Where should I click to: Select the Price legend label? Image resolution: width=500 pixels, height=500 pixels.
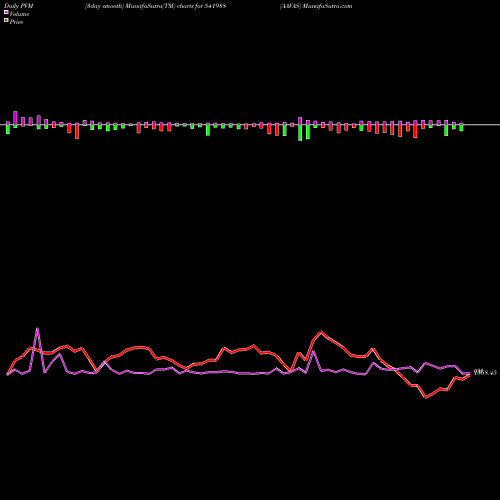point(16,22)
